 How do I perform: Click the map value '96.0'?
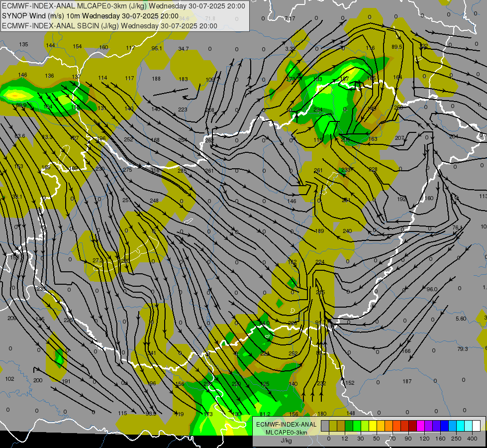[x=432, y=289]
